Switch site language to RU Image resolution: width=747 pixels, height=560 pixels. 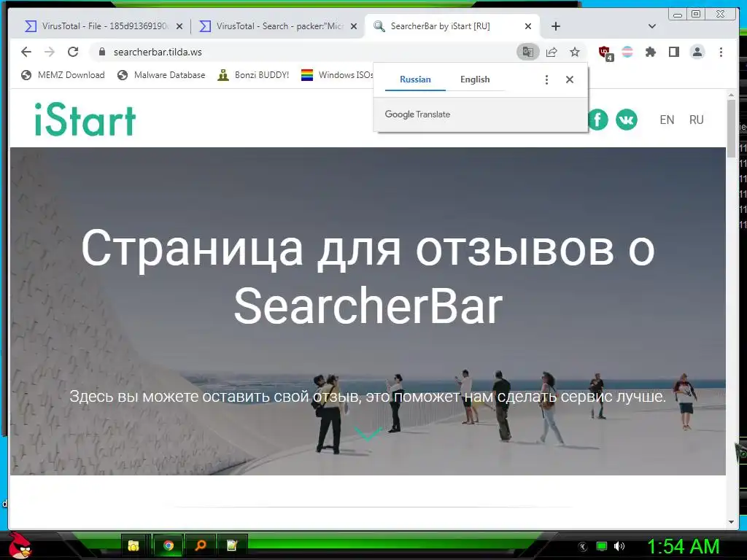[x=697, y=120]
